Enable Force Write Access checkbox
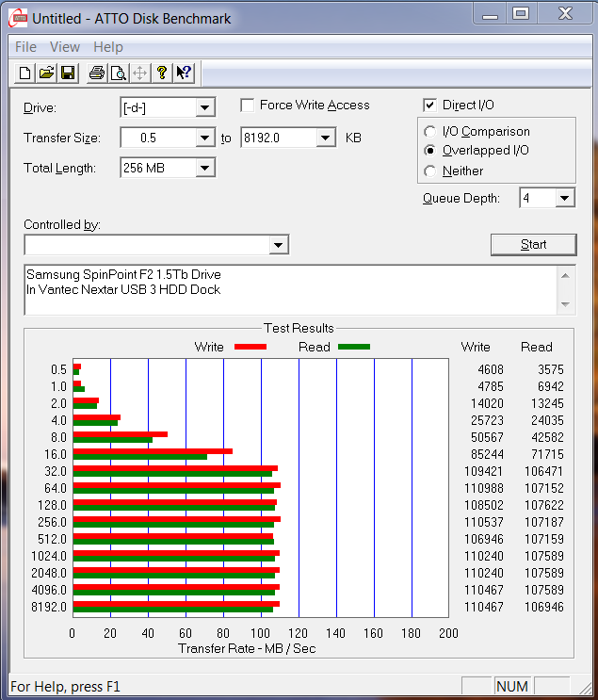 (248, 106)
